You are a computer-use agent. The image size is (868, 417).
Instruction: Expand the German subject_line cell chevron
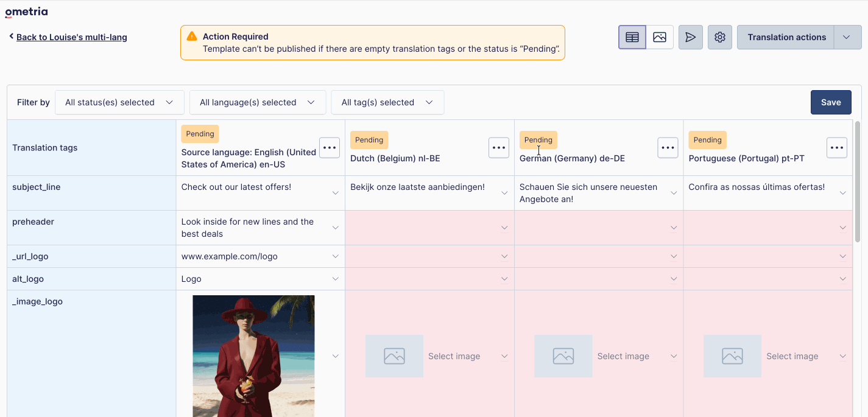[674, 193]
